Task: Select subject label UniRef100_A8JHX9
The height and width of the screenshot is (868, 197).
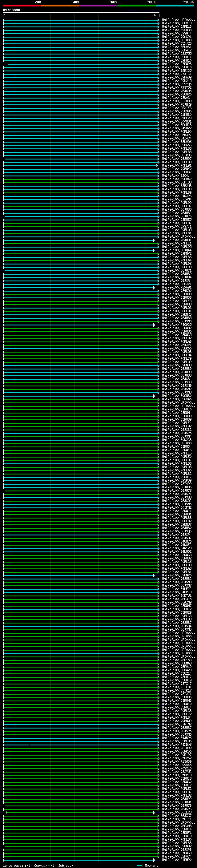Action: tap(177, 104)
